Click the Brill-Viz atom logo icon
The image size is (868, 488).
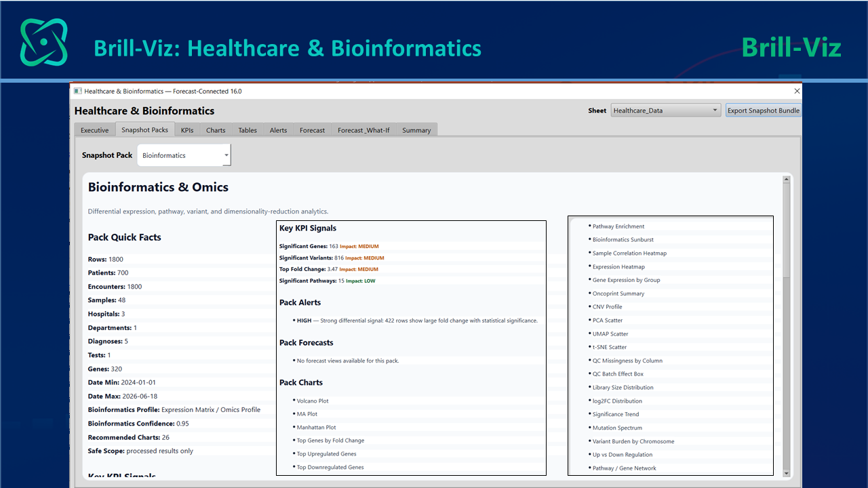click(x=44, y=42)
